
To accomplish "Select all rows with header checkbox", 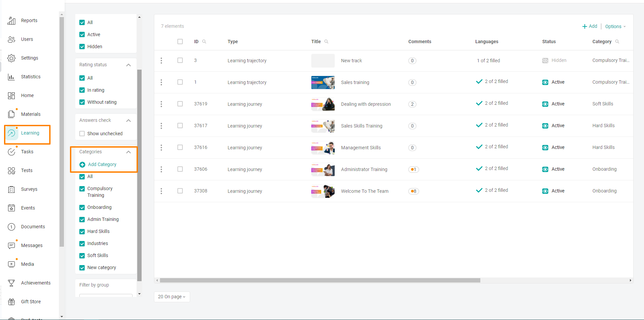I will click(x=180, y=42).
